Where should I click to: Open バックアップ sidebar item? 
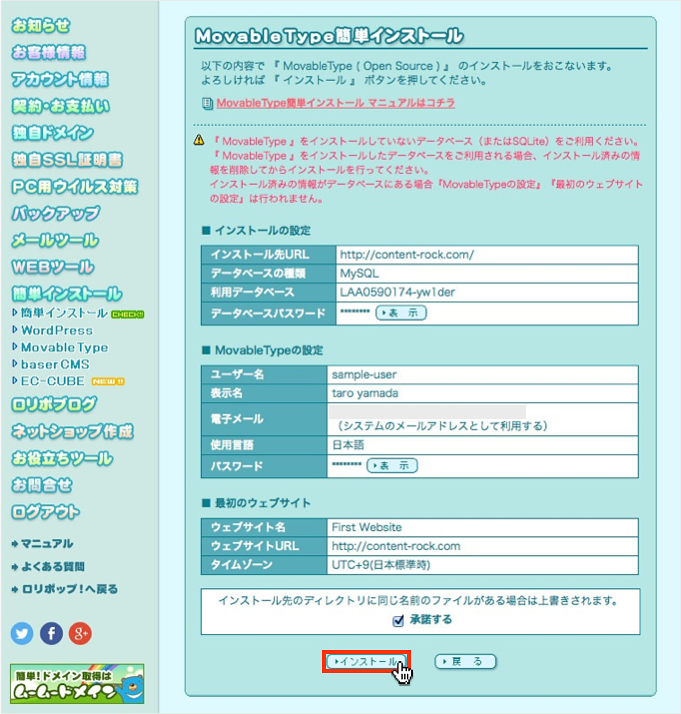[56, 214]
